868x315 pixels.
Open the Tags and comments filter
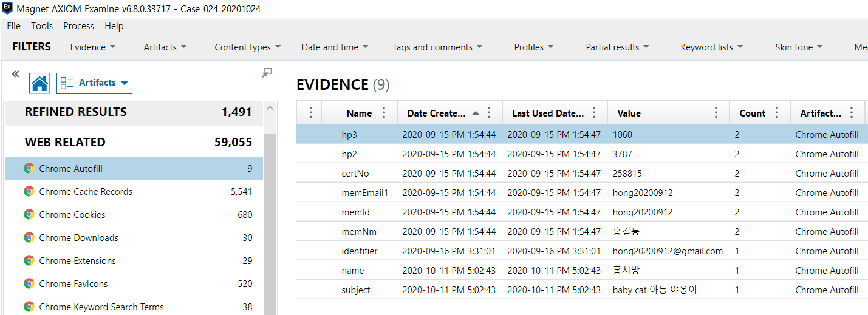click(x=437, y=47)
